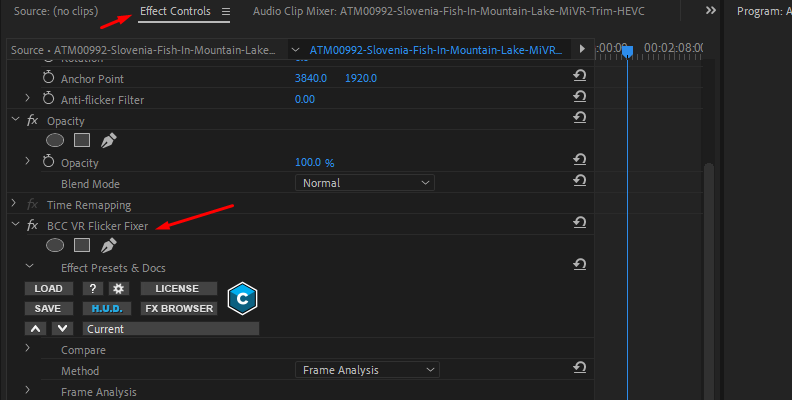
Task: Select the pen mask tool under Opacity
Action: (109, 141)
